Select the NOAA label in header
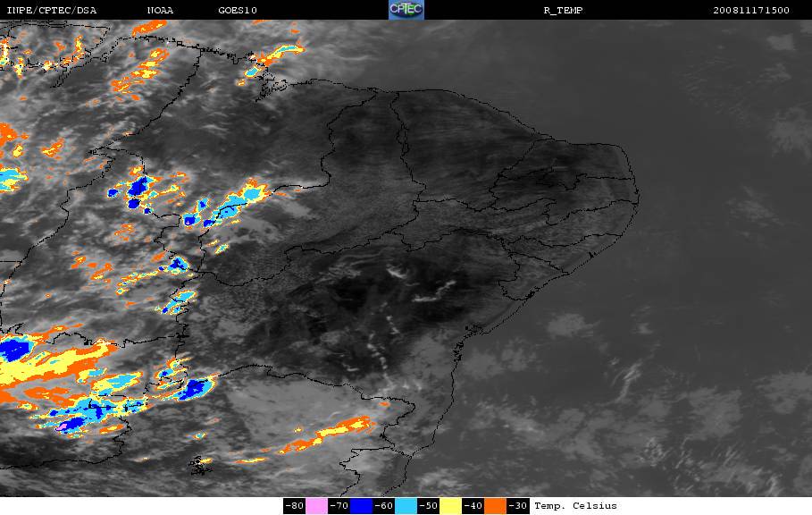The height and width of the screenshot is (515, 812). coord(161,11)
